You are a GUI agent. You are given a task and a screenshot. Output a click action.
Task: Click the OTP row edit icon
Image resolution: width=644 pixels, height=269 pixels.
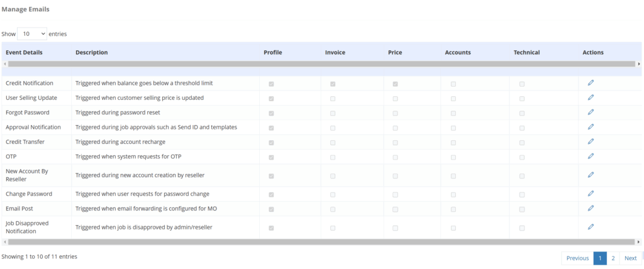[591, 156]
